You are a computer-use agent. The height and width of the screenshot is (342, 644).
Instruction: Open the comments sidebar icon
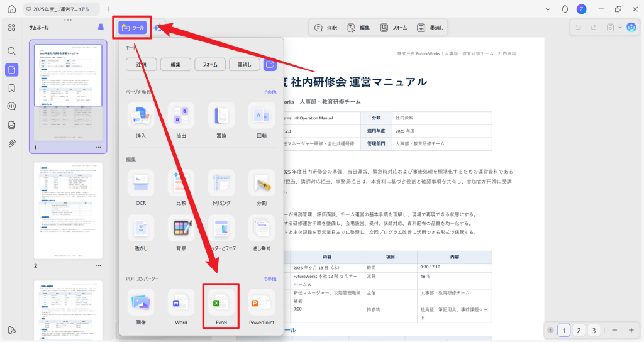pyautogui.click(x=12, y=106)
